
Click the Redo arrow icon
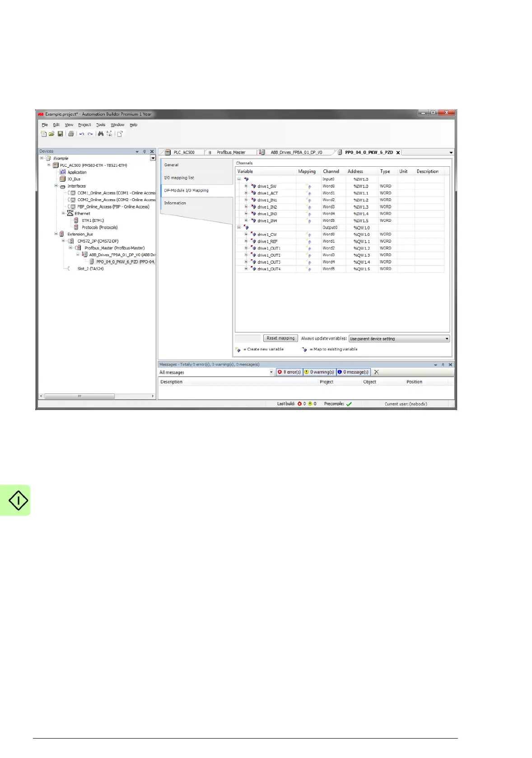click(x=90, y=134)
